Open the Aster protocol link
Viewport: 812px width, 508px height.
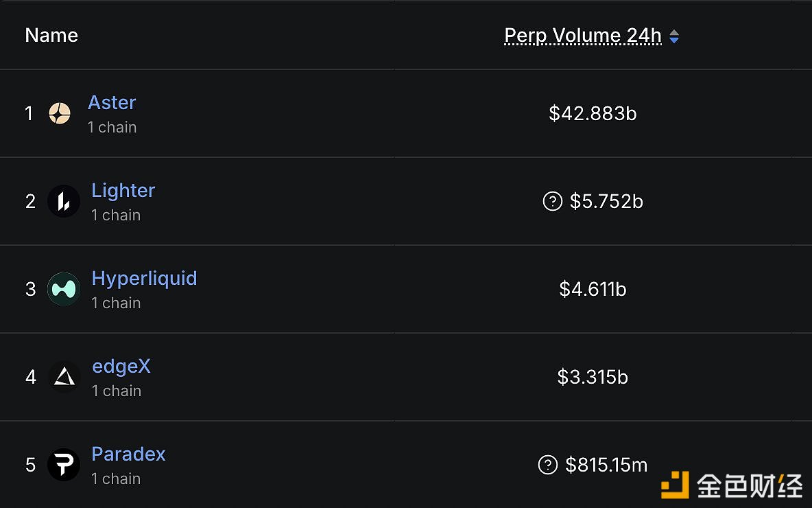[x=112, y=102]
